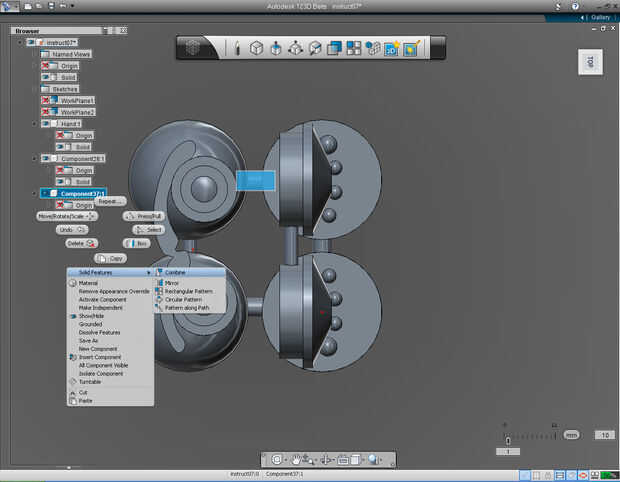Toggle visibility of WorkPlane2
620x482 pixels.
click(x=45, y=112)
